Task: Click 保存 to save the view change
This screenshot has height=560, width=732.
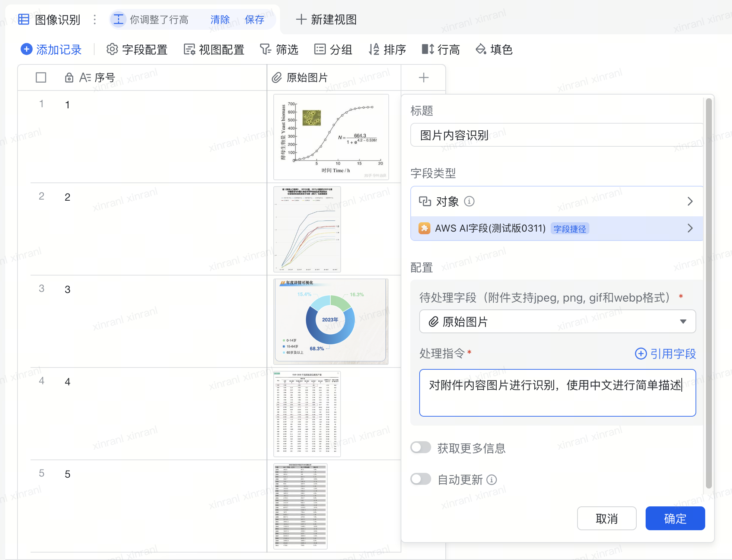Action: click(x=255, y=19)
